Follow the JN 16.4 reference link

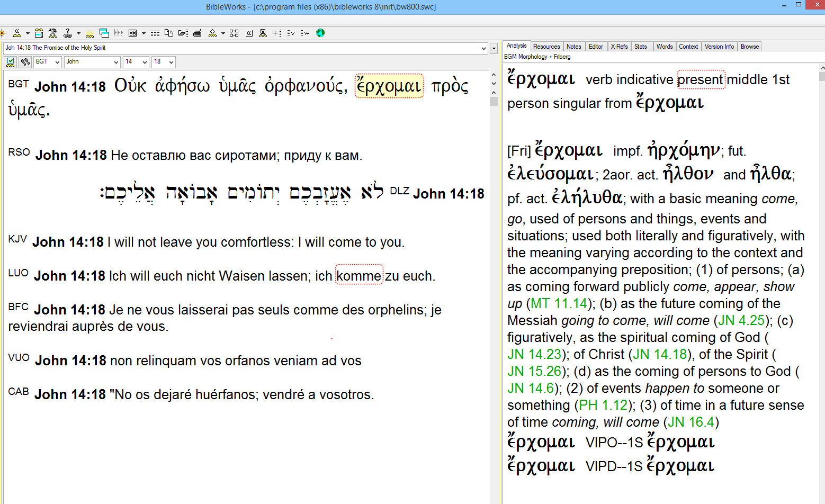(x=691, y=422)
